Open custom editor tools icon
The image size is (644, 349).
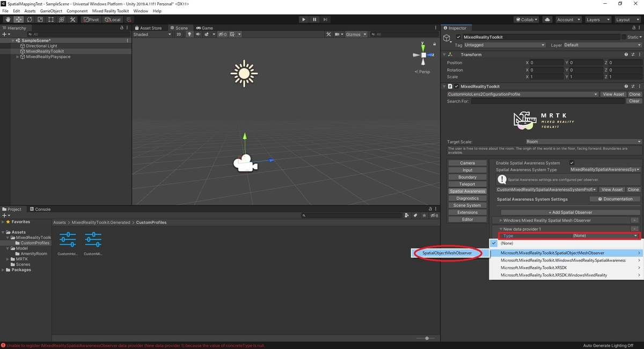(72, 19)
